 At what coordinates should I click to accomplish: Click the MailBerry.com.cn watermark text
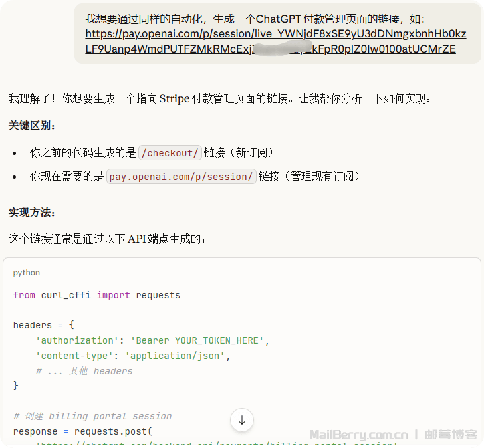(x=358, y=435)
